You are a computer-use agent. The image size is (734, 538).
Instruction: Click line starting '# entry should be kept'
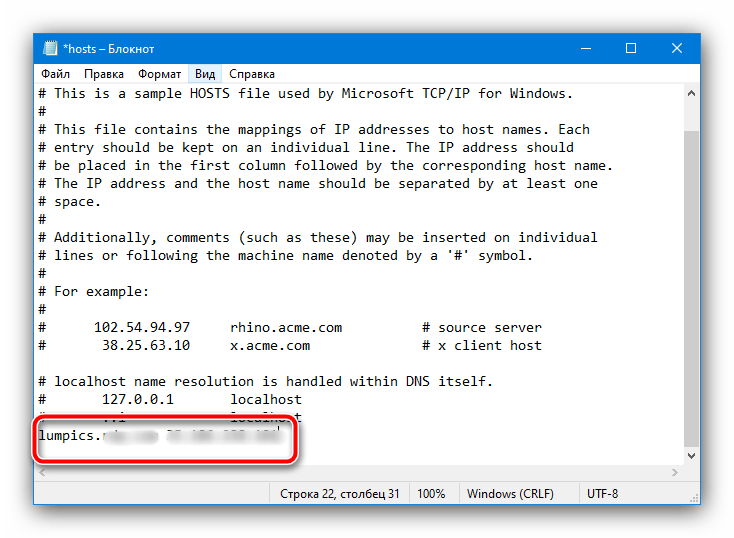(x=306, y=147)
